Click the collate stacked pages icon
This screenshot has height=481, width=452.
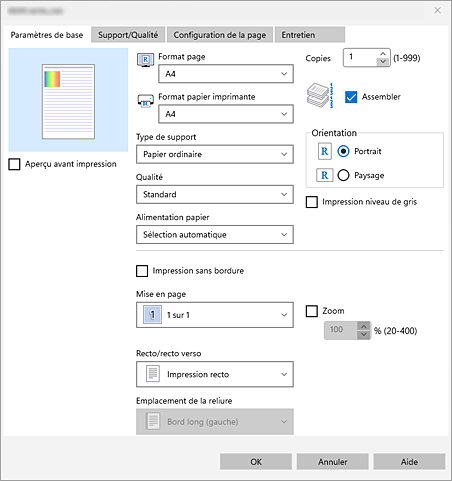[320, 96]
